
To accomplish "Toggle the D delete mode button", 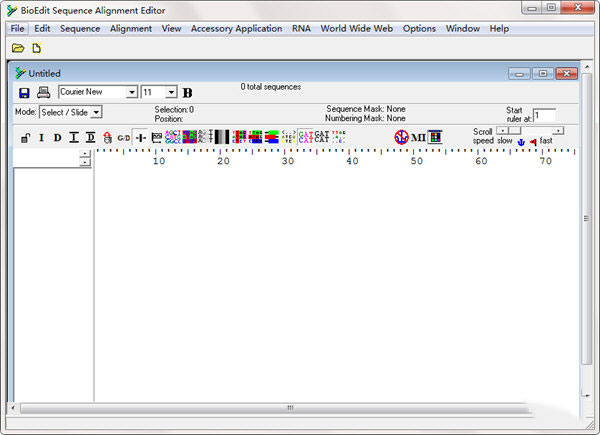I will pyautogui.click(x=57, y=138).
